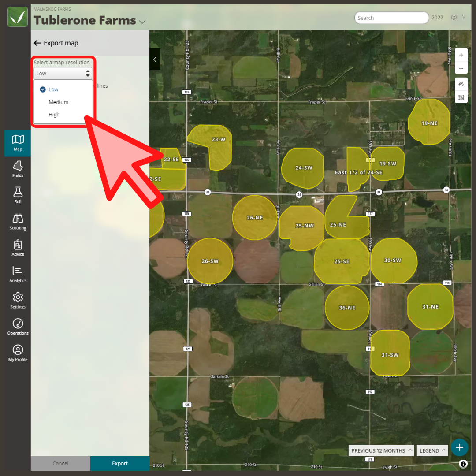Open the Map section in sidebar
476x476 pixels.
click(18, 143)
